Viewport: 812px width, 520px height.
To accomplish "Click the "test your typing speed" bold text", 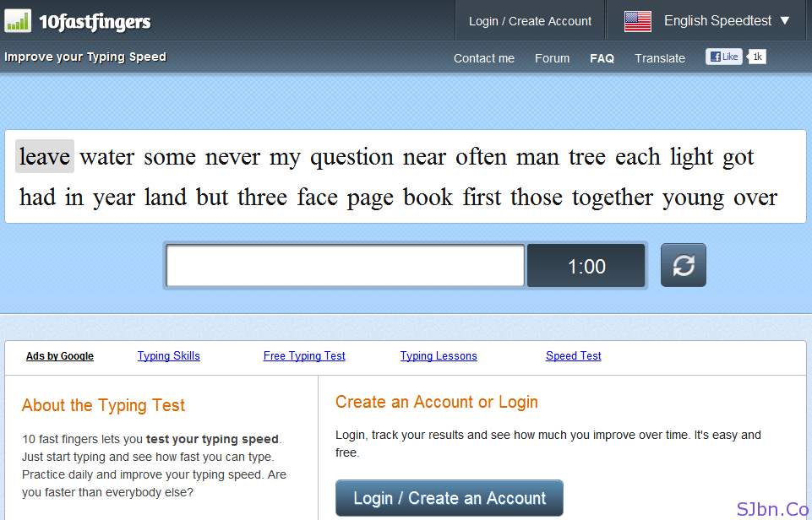I will click(x=212, y=439).
